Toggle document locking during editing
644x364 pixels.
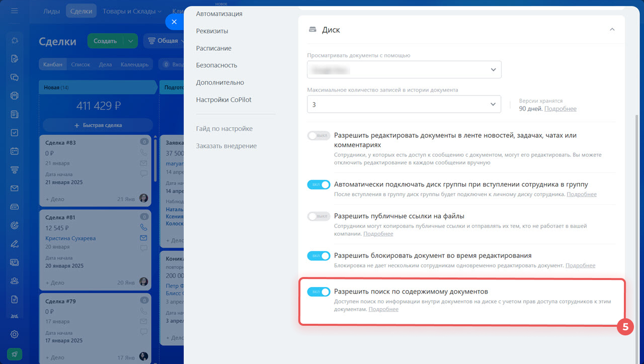[318, 256]
